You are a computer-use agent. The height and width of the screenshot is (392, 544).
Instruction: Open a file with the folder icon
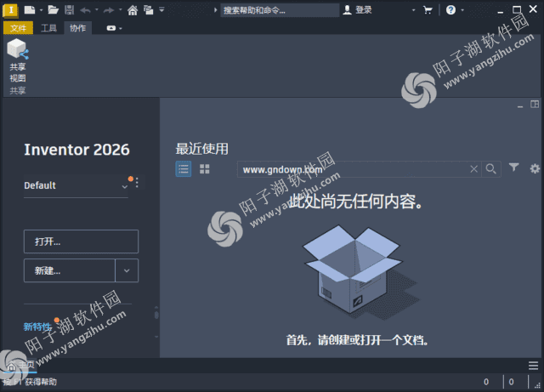click(53, 9)
